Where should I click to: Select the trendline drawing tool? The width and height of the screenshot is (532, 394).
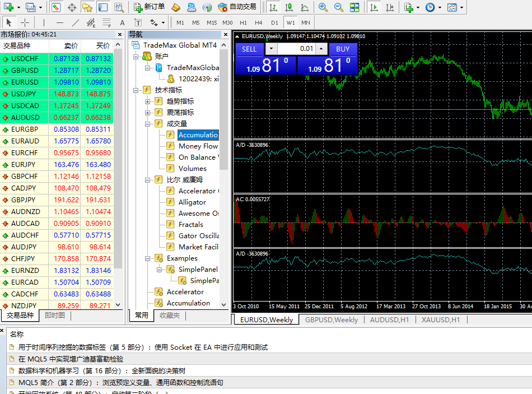tap(76, 23)
